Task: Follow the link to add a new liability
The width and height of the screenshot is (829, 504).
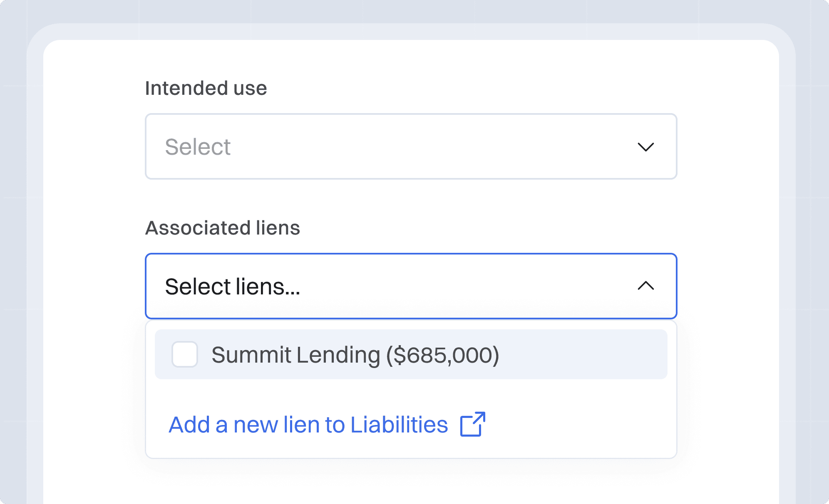Action: (x=307, y=424)
